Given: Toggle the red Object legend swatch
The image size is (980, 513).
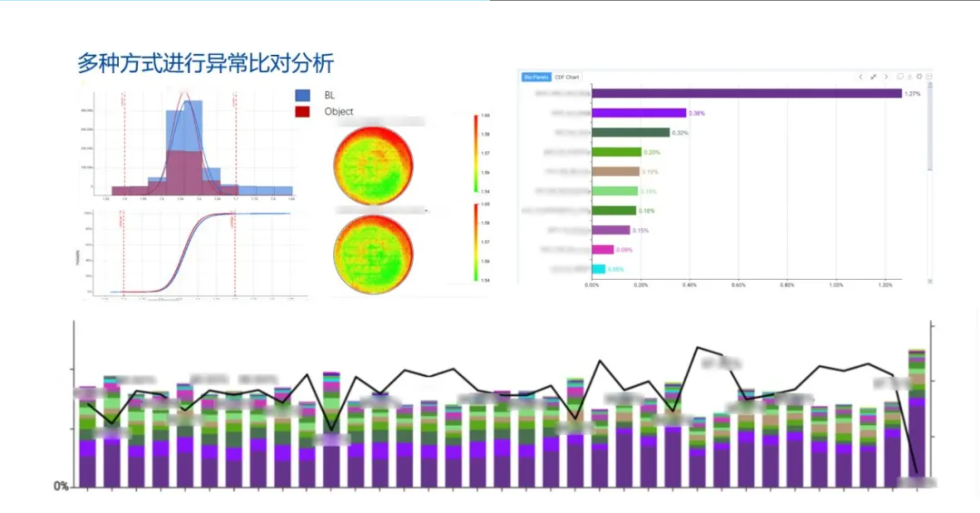Looking at the screenshot, I should 302,112.
